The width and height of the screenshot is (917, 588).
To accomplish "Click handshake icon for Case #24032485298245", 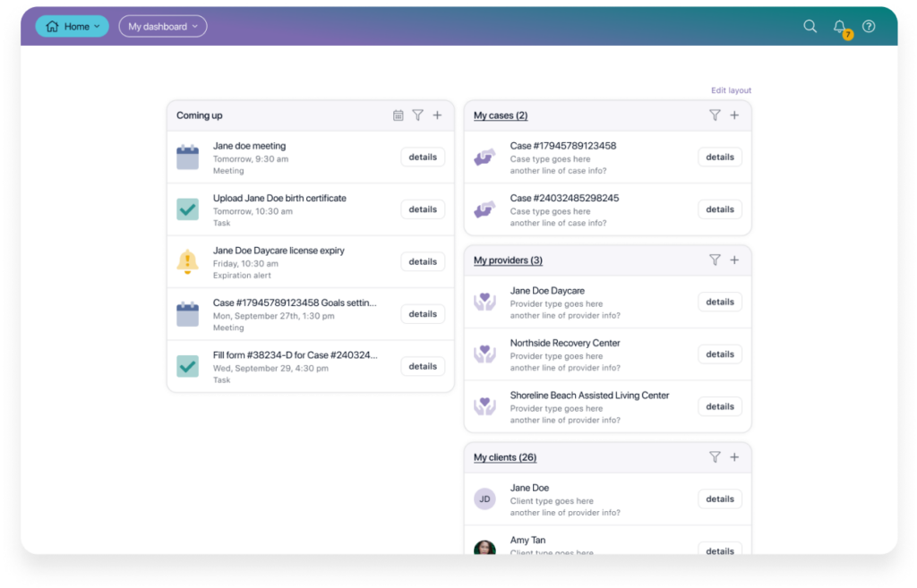I will [484, 209].
